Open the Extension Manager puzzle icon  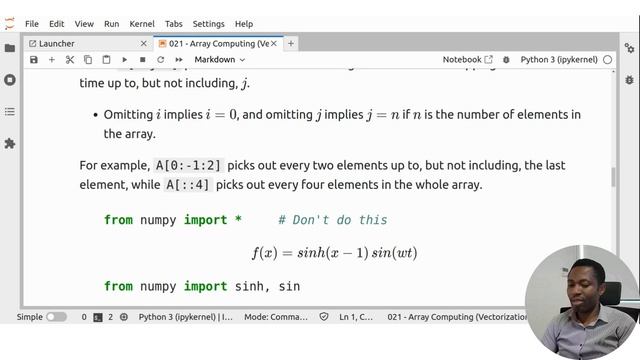tap(10, 143)
